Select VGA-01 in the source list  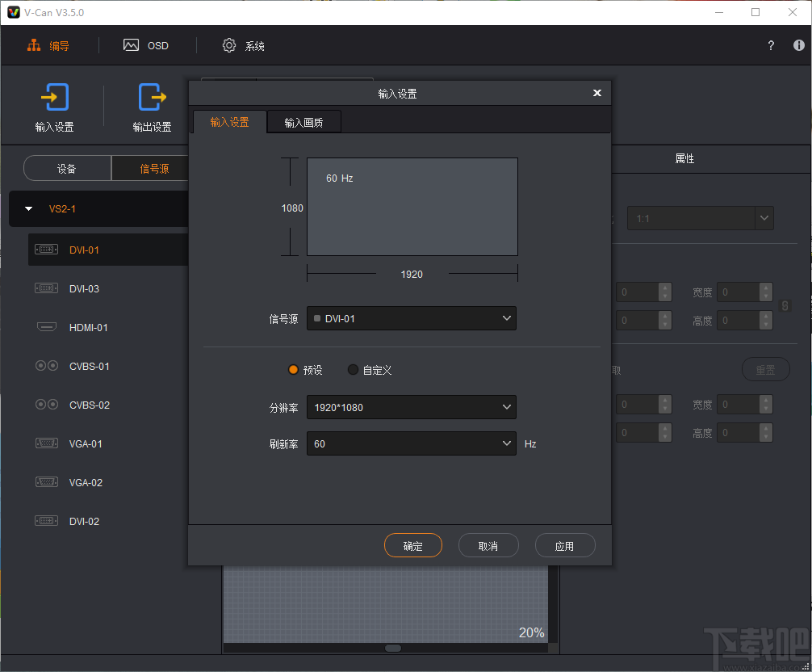(x=107, y=443)
